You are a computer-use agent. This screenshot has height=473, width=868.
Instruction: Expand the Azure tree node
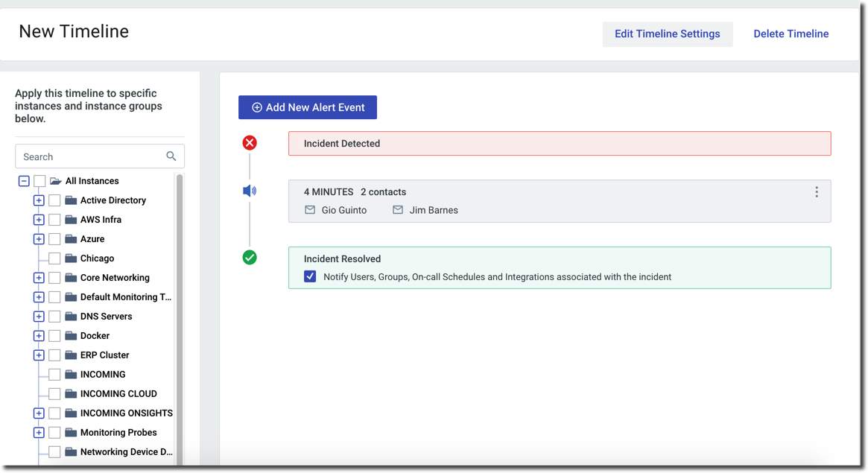(38, 238)
